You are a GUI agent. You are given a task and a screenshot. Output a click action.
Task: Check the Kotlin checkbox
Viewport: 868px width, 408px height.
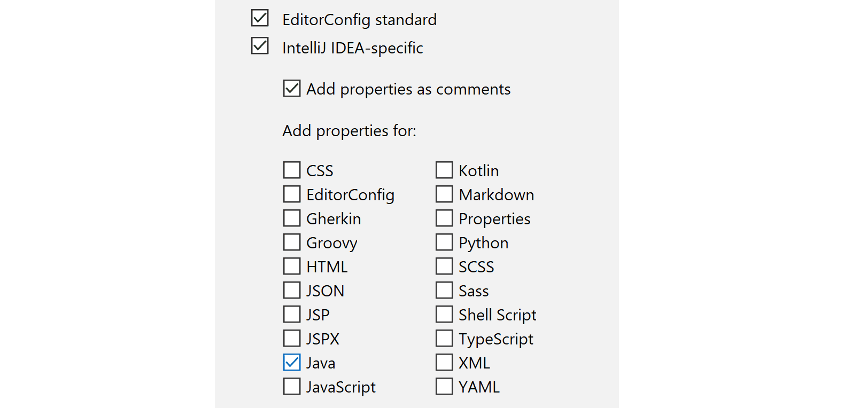pyautogui.click(x=444, y=170)
